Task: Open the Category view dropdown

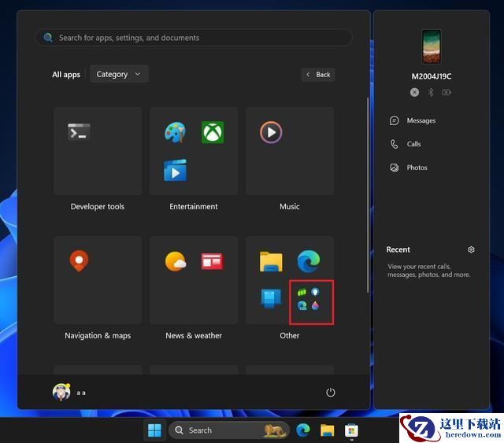Action: (x=119, y=74)
